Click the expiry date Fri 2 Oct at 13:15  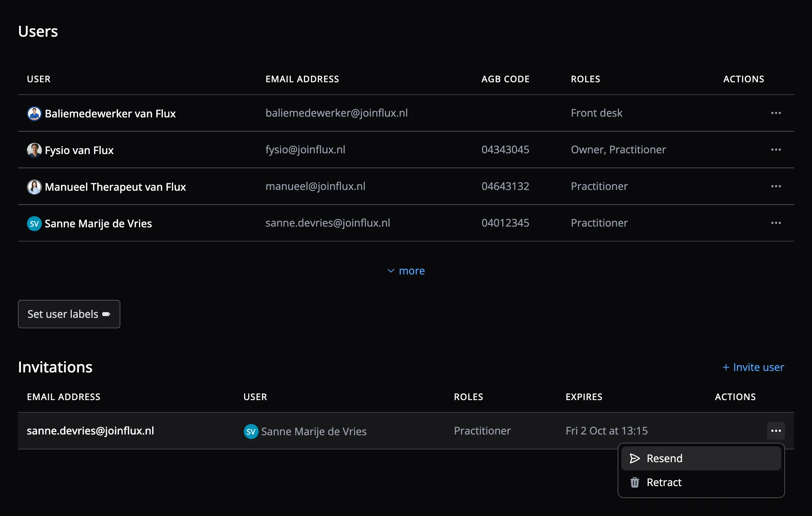607,431
